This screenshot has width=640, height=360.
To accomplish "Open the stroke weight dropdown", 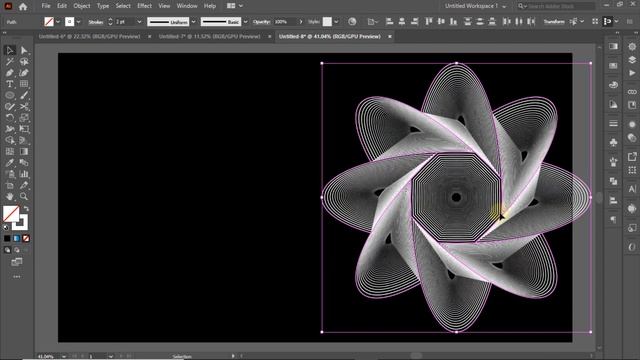I will 139,22.
